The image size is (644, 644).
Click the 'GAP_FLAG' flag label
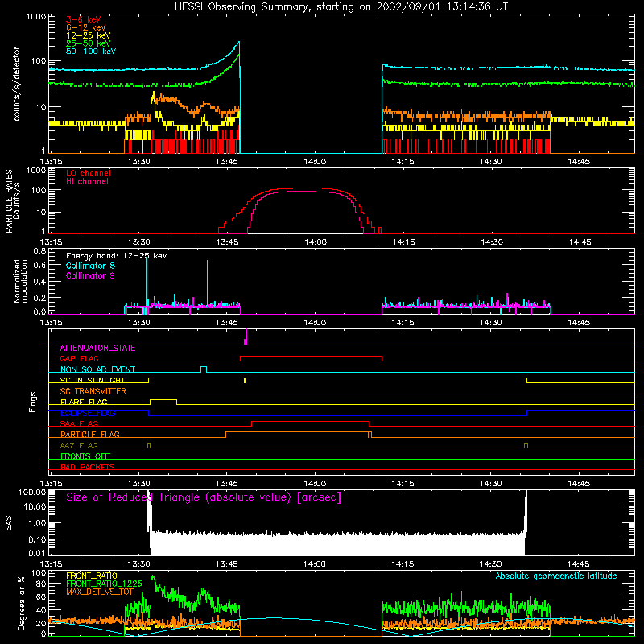(79, 358)
